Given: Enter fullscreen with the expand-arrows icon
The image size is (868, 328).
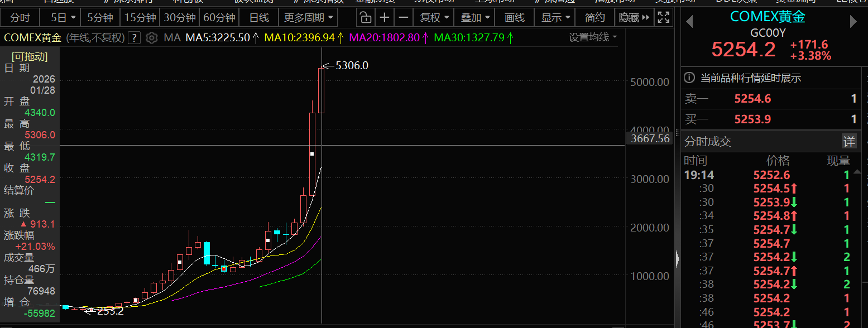Looking at the screenshot, I should tap(663, 17).
